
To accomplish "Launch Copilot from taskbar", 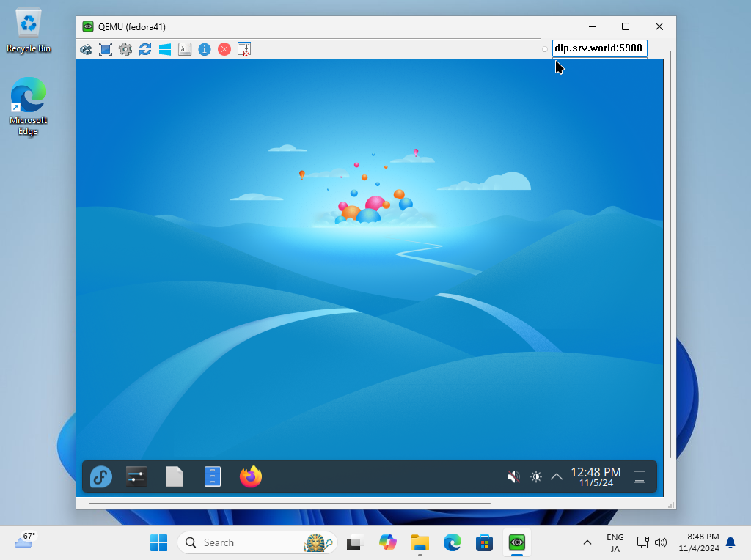I will (387, 542).
